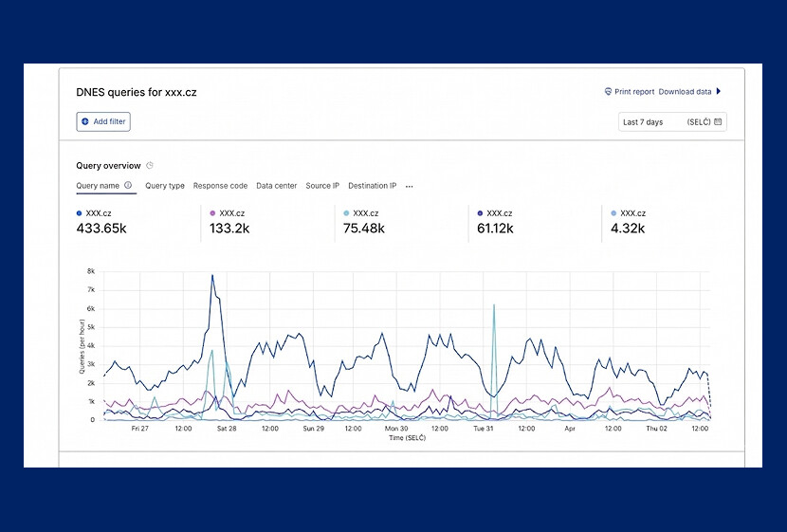
Task: Click the 8k peak on the chart line
Action: click(212, 276)
